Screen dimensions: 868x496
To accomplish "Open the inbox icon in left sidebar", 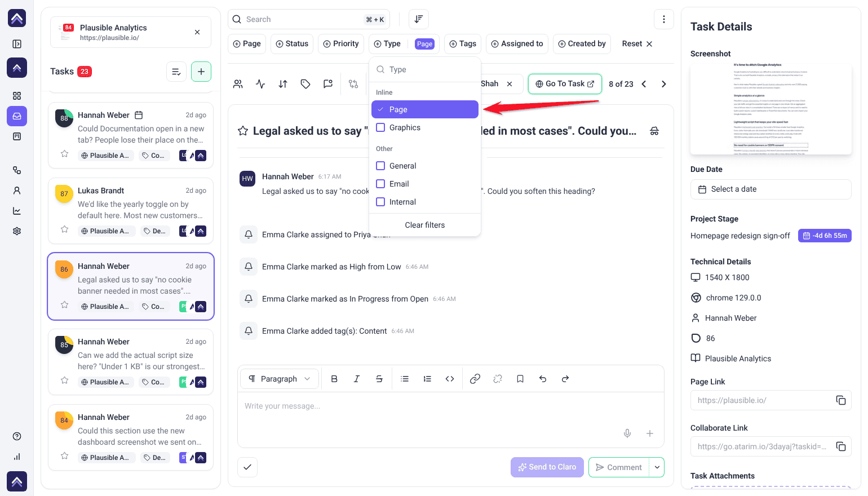I will 17,116.
